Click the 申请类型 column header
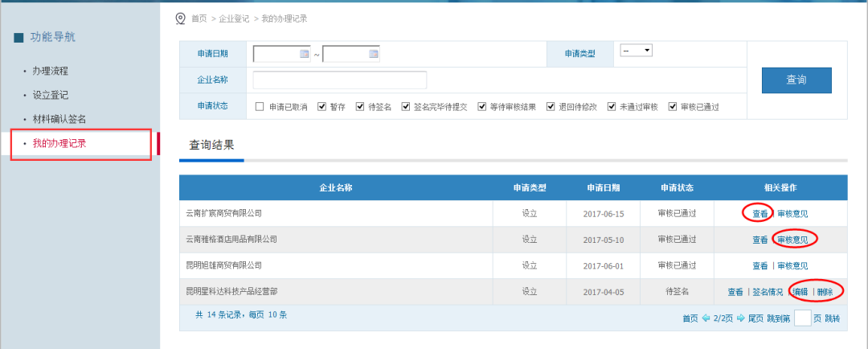Image resolution: width=868 pixels, height=349 pixels. [x=530, y=188]
